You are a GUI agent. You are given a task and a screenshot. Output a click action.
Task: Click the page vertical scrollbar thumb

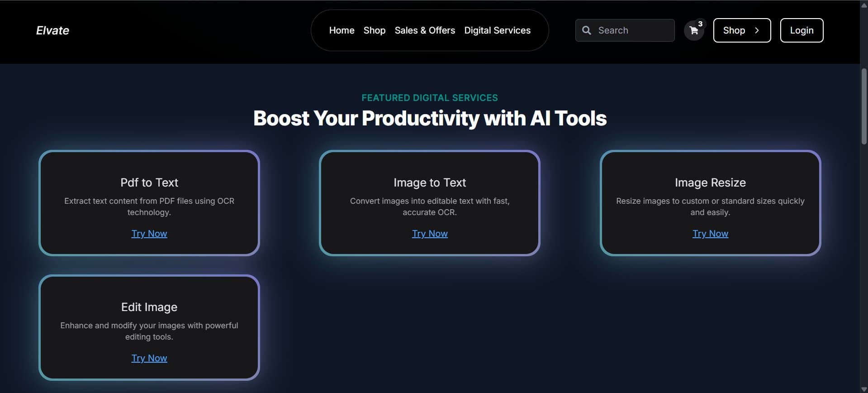[864, 106]
